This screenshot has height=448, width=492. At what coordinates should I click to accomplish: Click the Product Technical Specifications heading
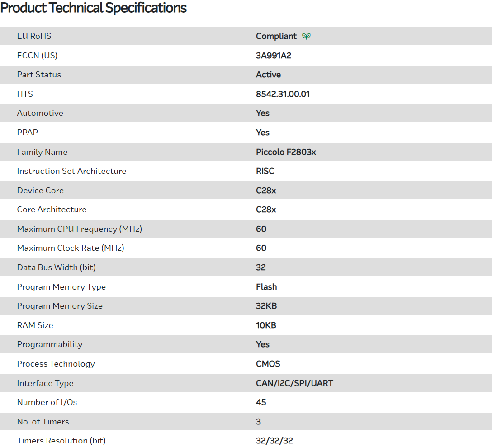click(94, 8)
